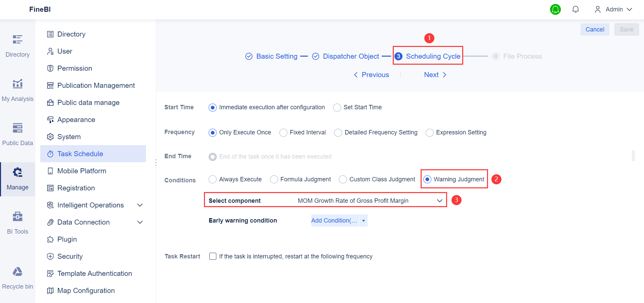The image size is (644, 303).
Task: Switch to the Basic Setting step
Action: (x=276, y=56)
